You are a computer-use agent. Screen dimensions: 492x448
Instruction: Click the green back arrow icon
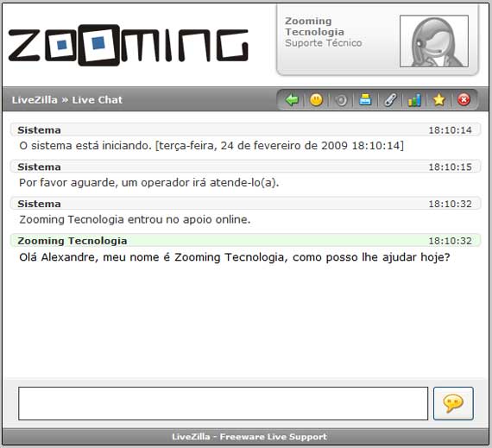(x=292, y=100)
